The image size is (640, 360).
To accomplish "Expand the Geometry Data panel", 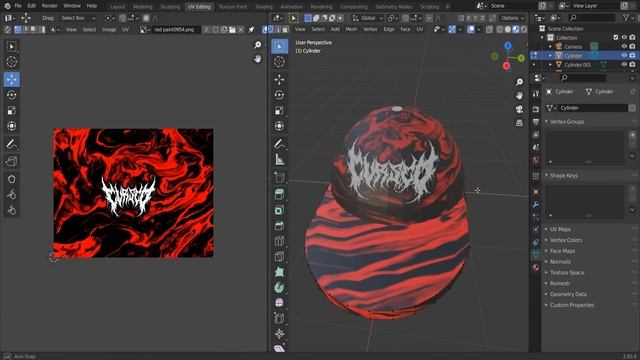I will [x=568, y=294].
